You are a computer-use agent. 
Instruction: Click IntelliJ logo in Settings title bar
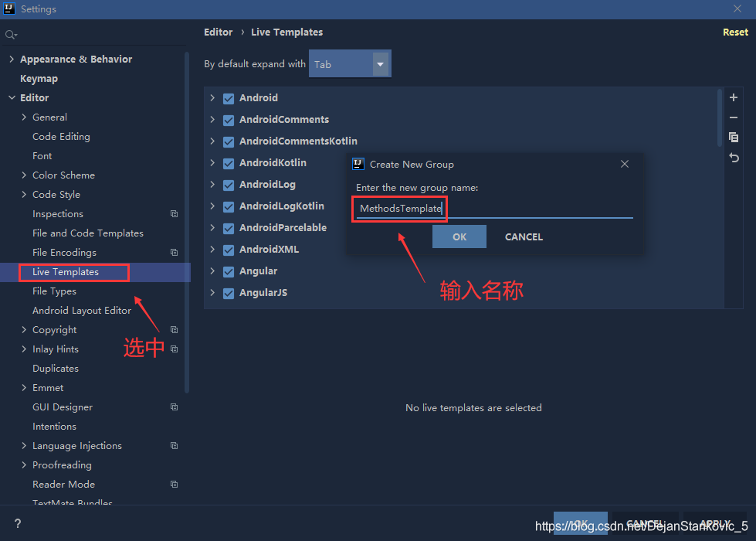[8, 9]
